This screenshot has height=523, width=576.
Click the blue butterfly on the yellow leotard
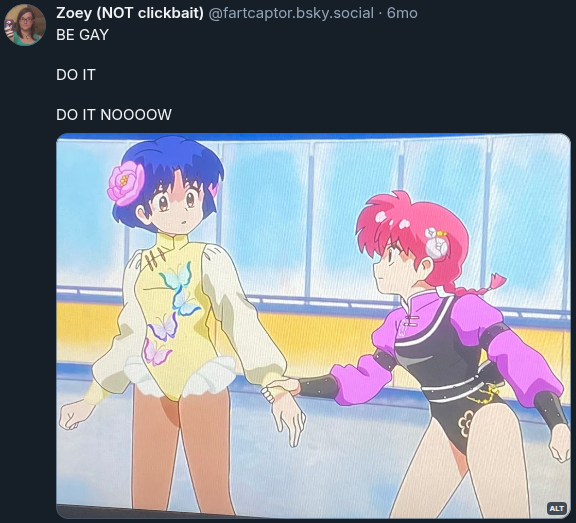click(186, 303)
